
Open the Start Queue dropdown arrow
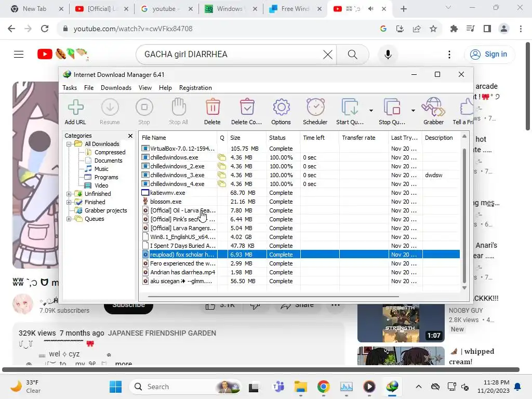click(371, 111)
